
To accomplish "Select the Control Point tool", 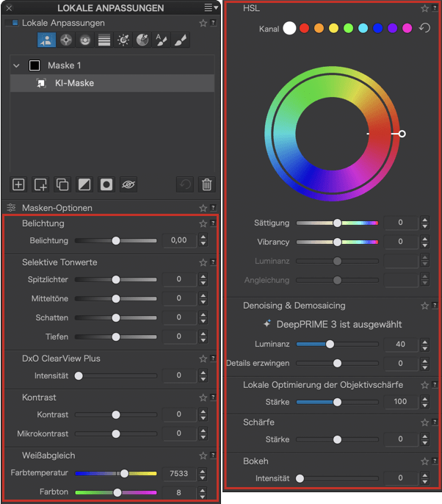I will pos(66,40).
